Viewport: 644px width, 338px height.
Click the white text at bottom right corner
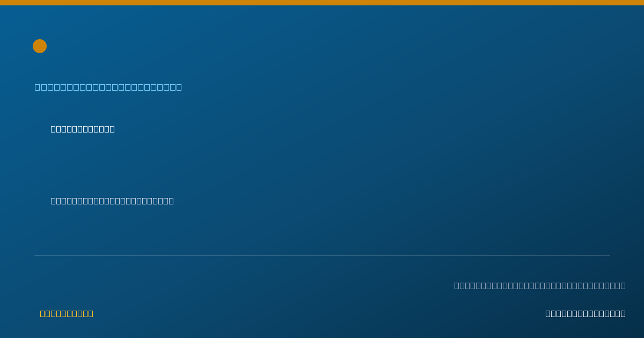[586, 313]
